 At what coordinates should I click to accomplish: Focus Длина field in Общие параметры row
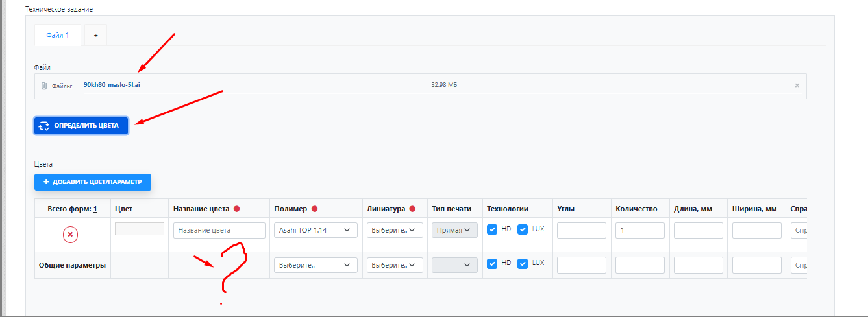tap(699, 265)
